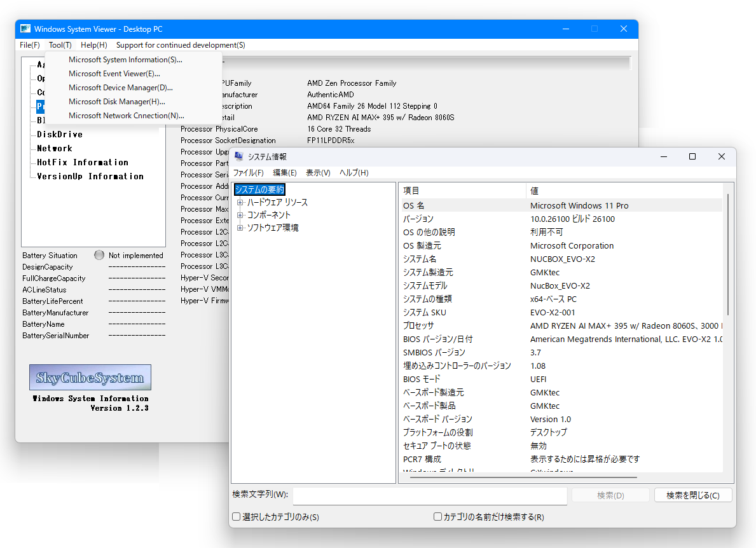Image resolution: width=756 pixels, height=548 pixels.
Task: Click the システム情報 window's application icon
Action: click(x=240, y=156)
